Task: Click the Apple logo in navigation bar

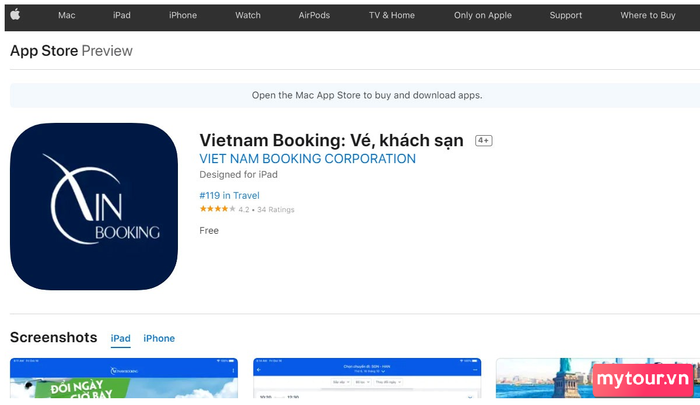Action: point(15,15)
